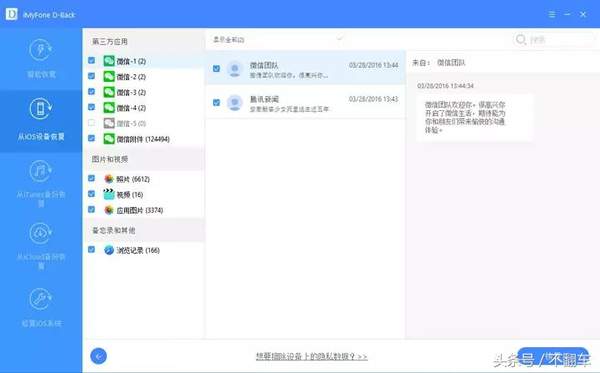
Task: Uncheck the 微信-2 (2) checkbox
Action: [91, 76]
